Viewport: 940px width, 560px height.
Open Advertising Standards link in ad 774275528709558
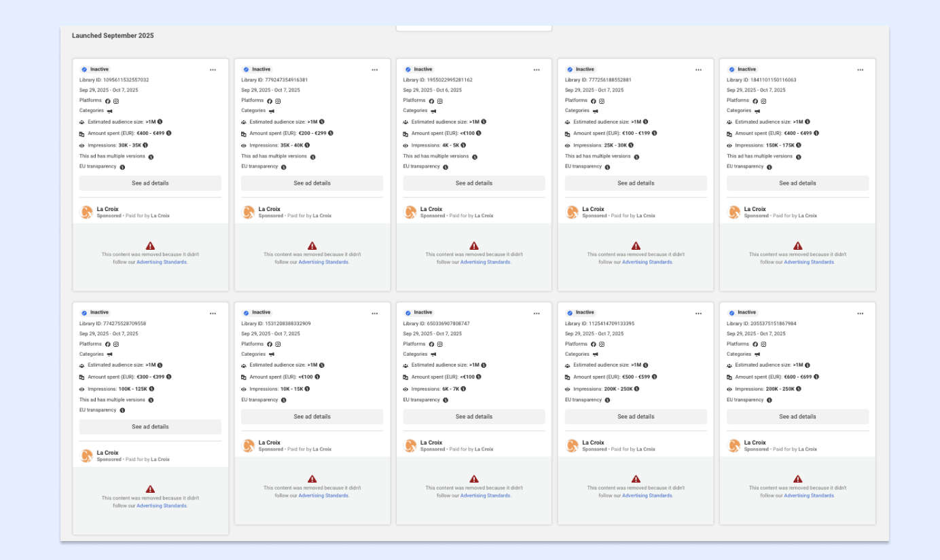[x=162, y=506]
